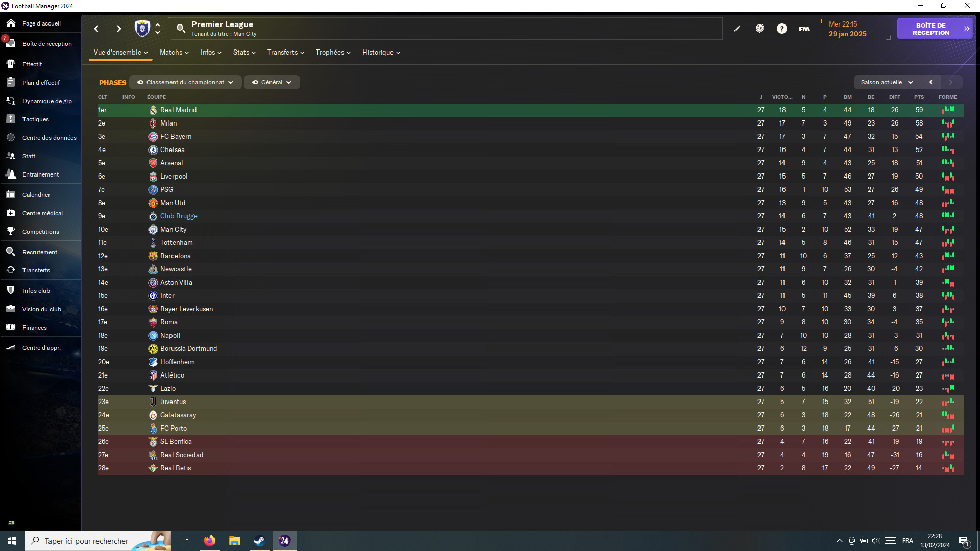Open Steam from the Windows taskbar
Screen dimensions: 980x551
[x=259, y=541]
